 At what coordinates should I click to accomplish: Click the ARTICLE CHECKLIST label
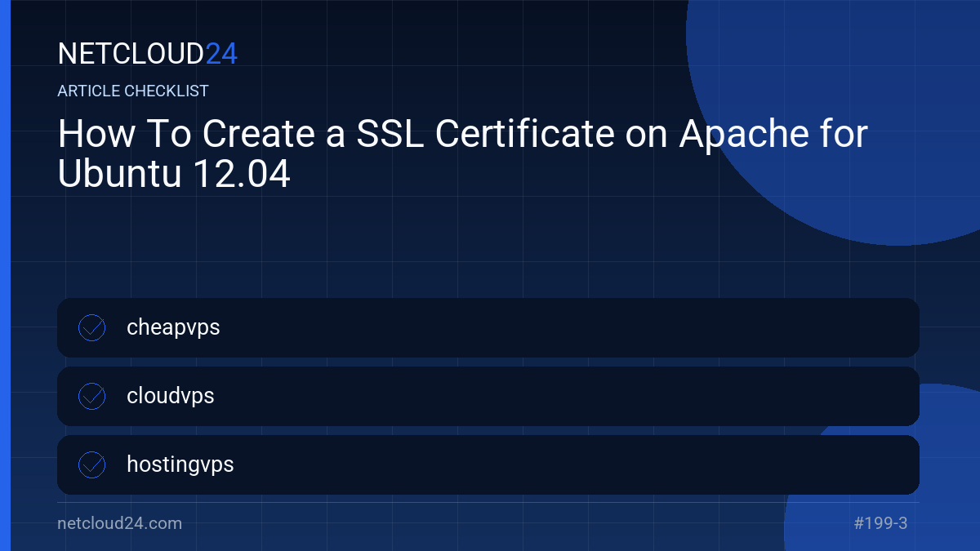(x=133, y=91)
